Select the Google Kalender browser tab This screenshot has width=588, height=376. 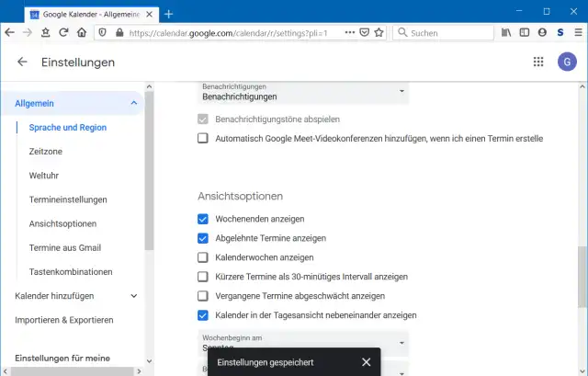[91, 15]
